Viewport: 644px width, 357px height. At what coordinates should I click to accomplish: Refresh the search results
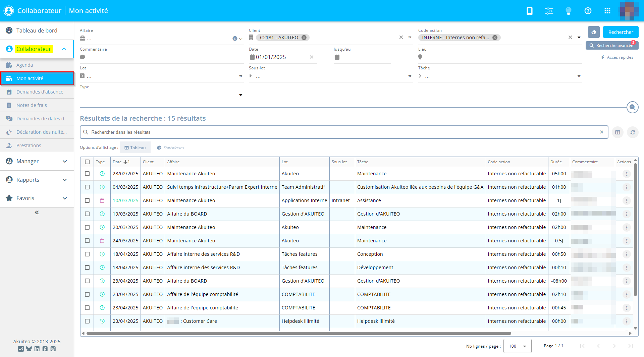(633, 132)
